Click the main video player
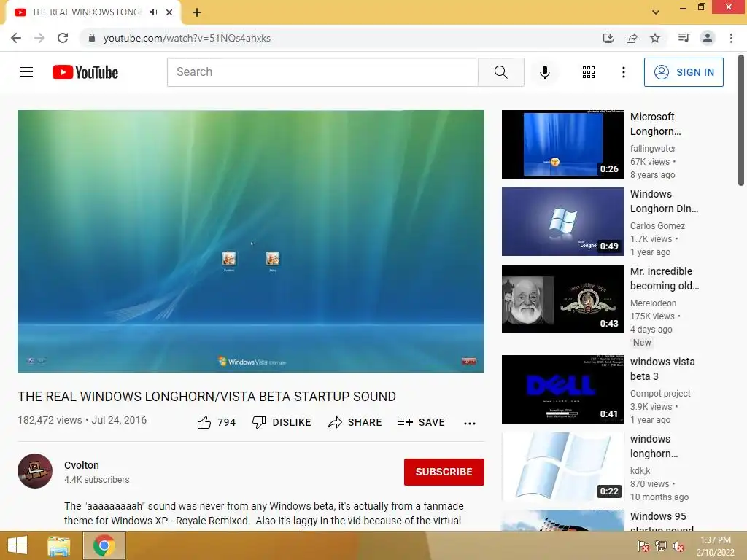The width and height of the screenshot is (747, 560). click(251, 241)
